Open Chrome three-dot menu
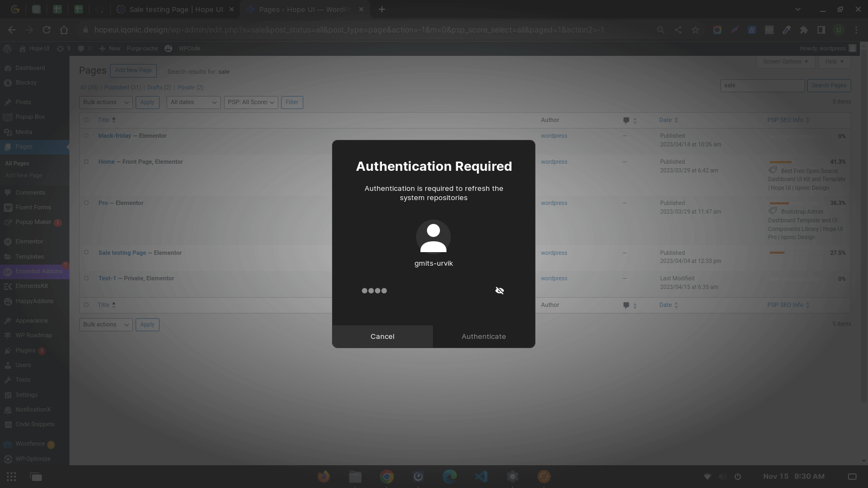Image resolution: width=868 pixels, height=488 pixels. (x=856, y=30)
